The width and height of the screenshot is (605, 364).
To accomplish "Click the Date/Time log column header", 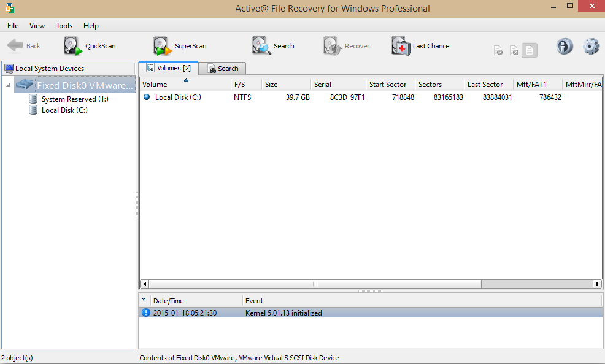I will point(196,301).
